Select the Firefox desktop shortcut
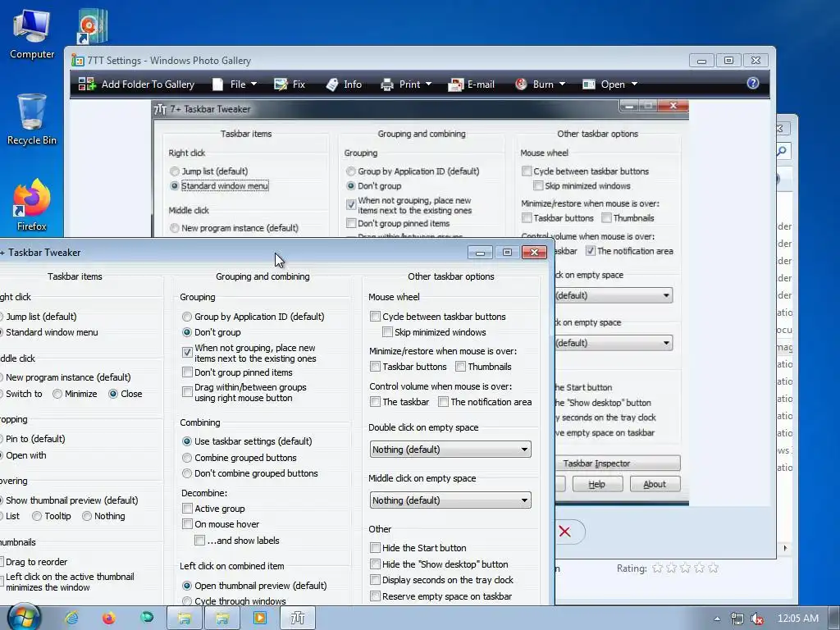The image size is (840, 630). (32, 204)
